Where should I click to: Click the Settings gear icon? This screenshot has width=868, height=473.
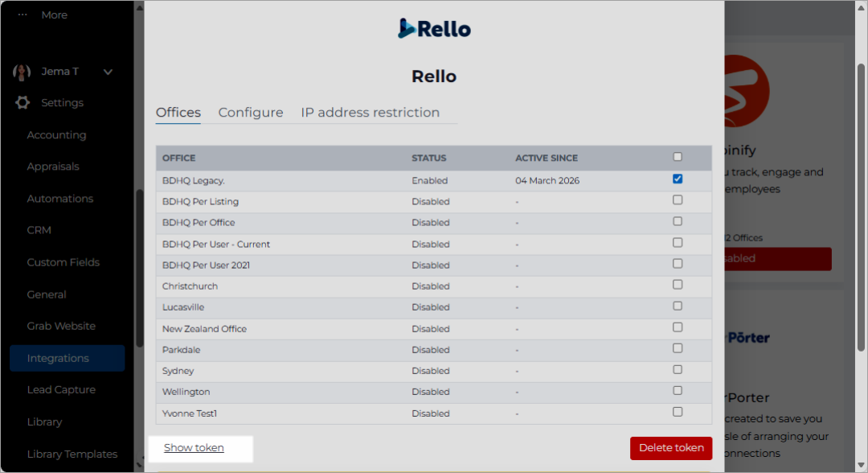click(x=23, y=102)
